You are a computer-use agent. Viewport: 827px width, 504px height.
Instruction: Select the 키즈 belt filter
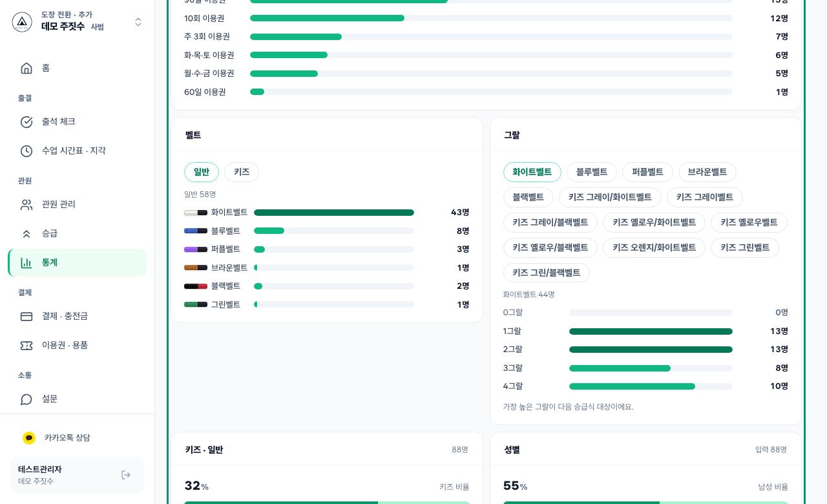coord(242,172)
